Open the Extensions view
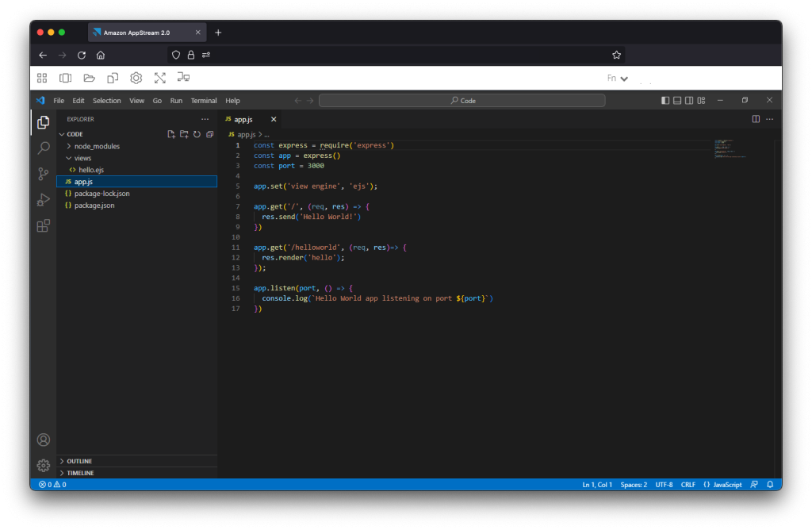The image size is (812, 530). tap(44, 225)
